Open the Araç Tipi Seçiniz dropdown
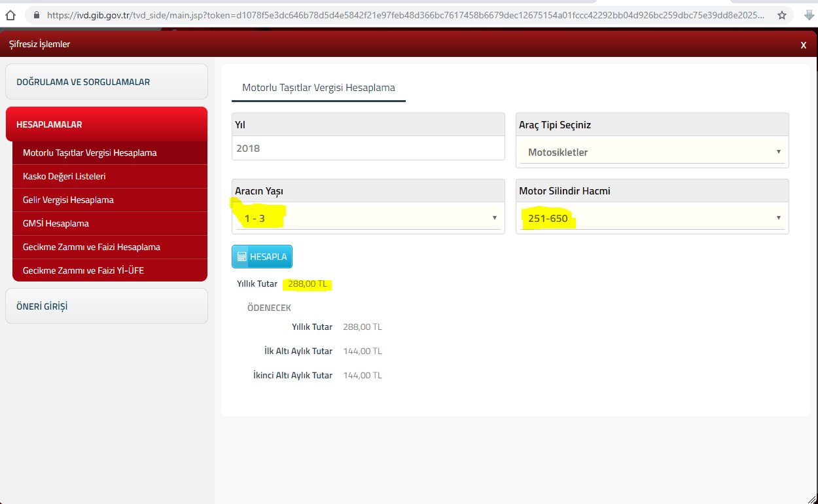 (x=652, y=153)
